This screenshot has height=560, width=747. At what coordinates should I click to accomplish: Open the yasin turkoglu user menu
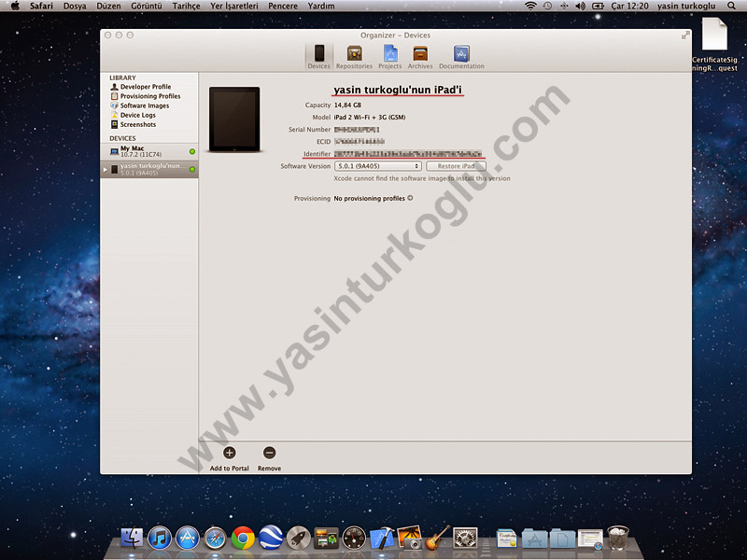point(686,6)
